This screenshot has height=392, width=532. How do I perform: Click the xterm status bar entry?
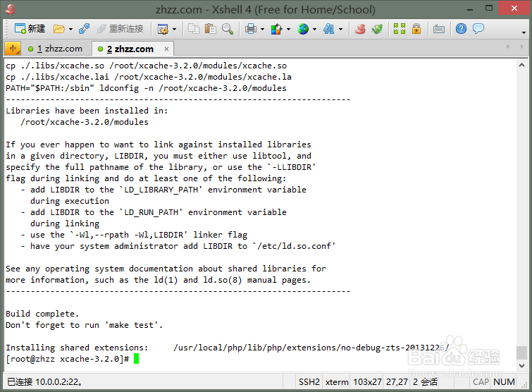point(337,382)
